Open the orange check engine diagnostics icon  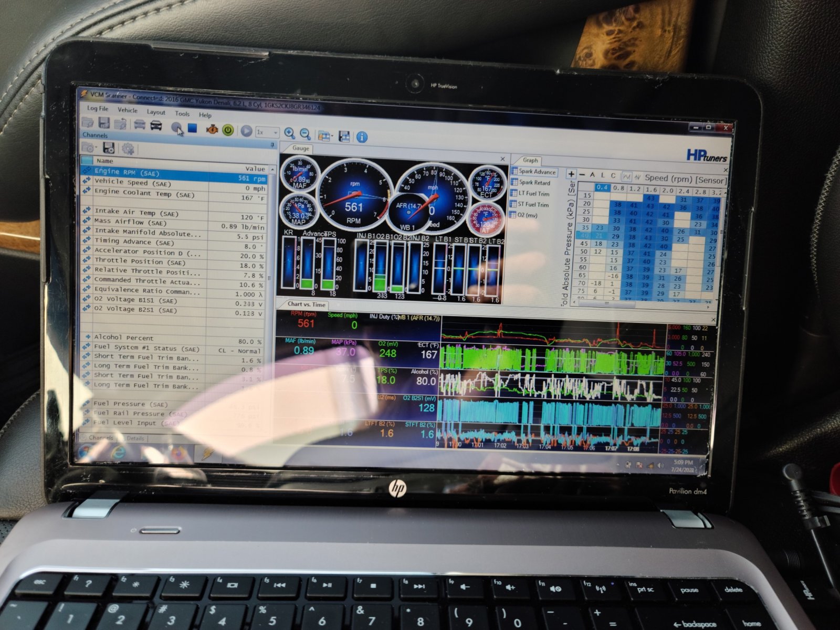[x=212, y=129]
